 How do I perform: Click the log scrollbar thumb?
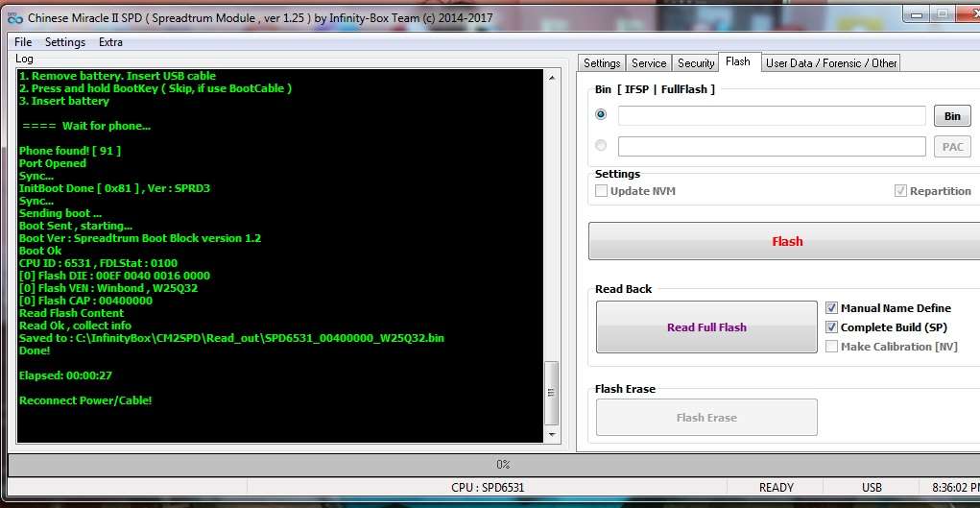coord(551,393)
